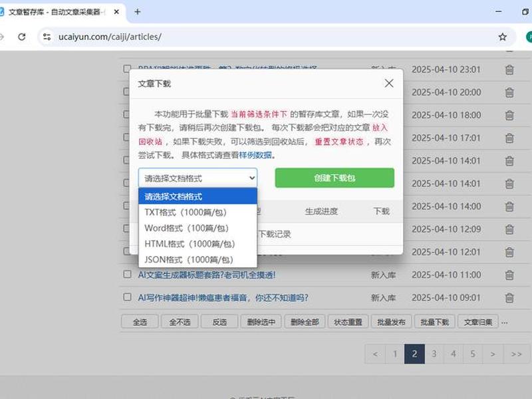Image resolution: width=532 pixels, height=399 pixels.
Task: Click the 全选 select-all button
Action: [140, 322]
